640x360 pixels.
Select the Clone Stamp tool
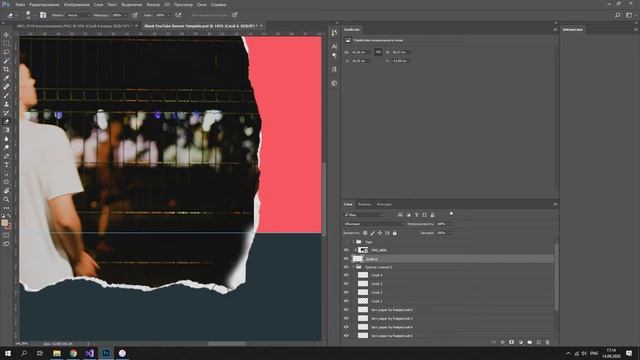pos(6,104)
